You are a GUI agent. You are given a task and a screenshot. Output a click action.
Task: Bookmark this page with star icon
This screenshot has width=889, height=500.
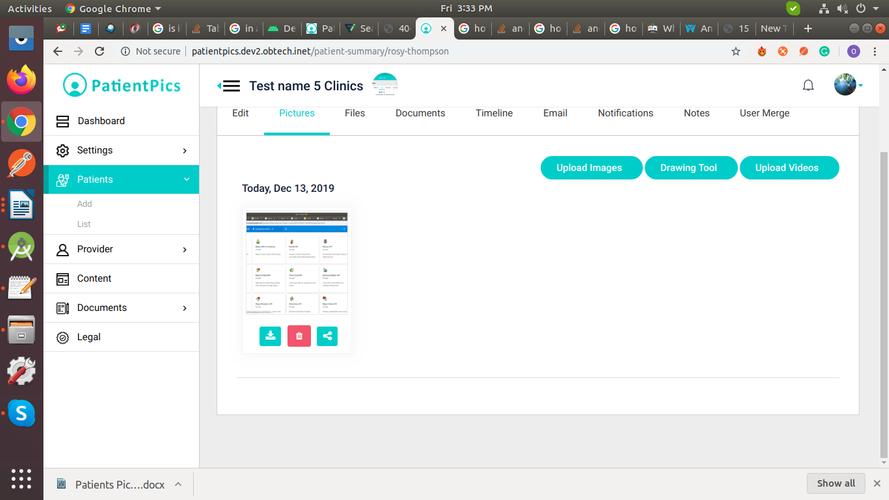coord(736,51)
